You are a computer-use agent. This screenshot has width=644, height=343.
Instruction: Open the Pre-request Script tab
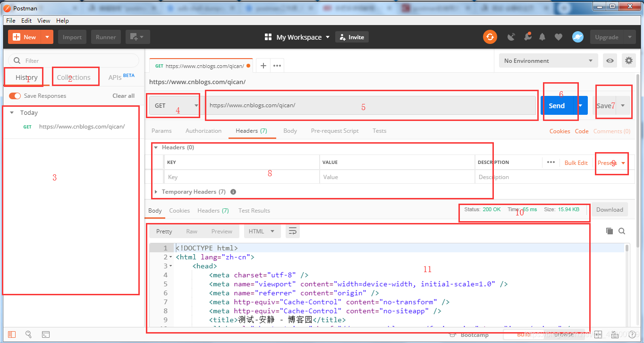pos(335,131)
